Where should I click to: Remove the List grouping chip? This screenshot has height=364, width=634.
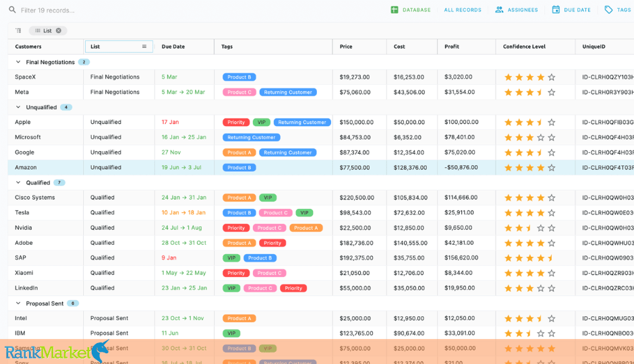pyautogui.click(x=59, y=31)
